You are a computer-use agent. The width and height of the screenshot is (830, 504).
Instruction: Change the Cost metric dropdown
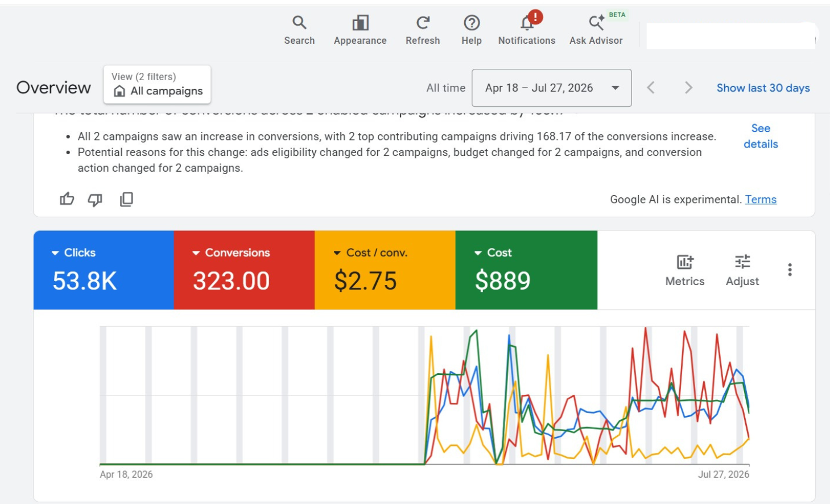(x=493, y=253)
